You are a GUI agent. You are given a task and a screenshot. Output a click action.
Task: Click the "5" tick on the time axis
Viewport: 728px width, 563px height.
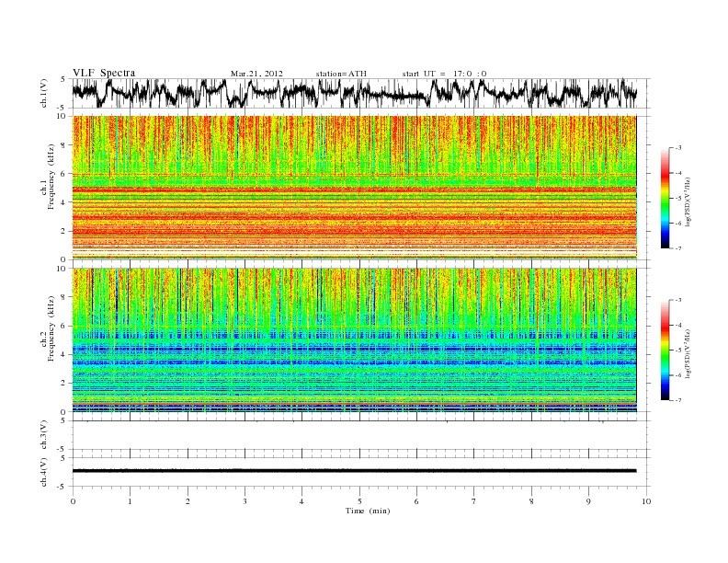click(359, 501)
